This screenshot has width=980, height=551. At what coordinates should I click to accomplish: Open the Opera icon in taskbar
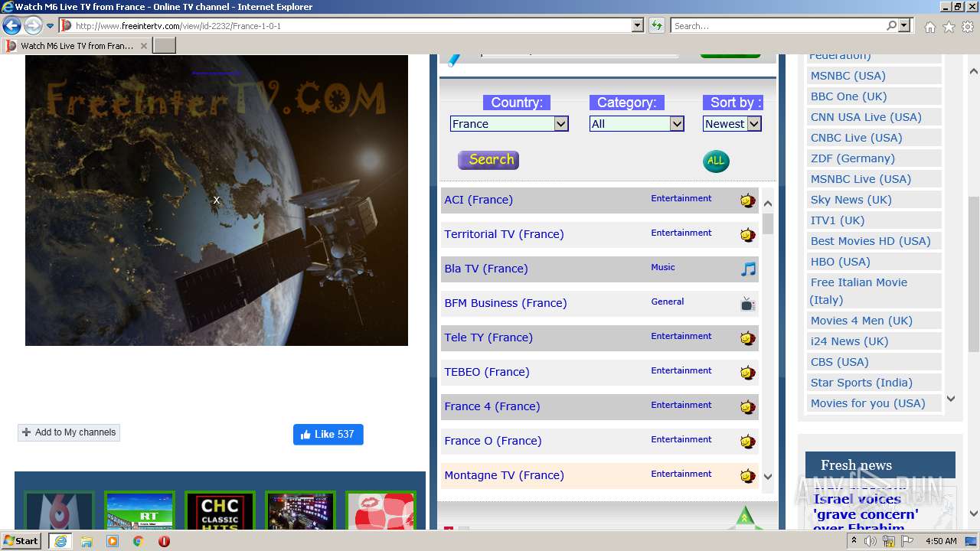pyautogui.click(x=164, y=541)
